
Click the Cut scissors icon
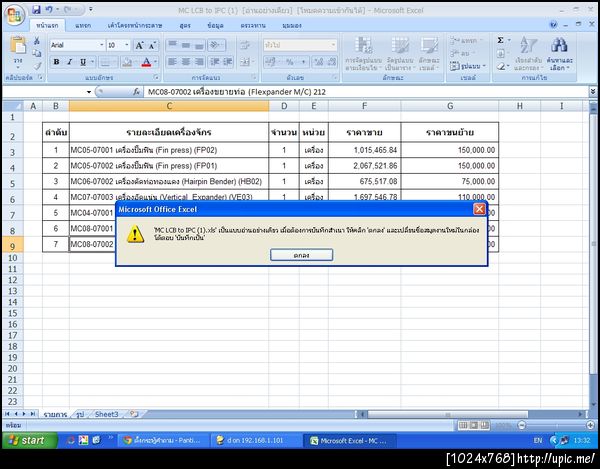click(x=37, y=41)
